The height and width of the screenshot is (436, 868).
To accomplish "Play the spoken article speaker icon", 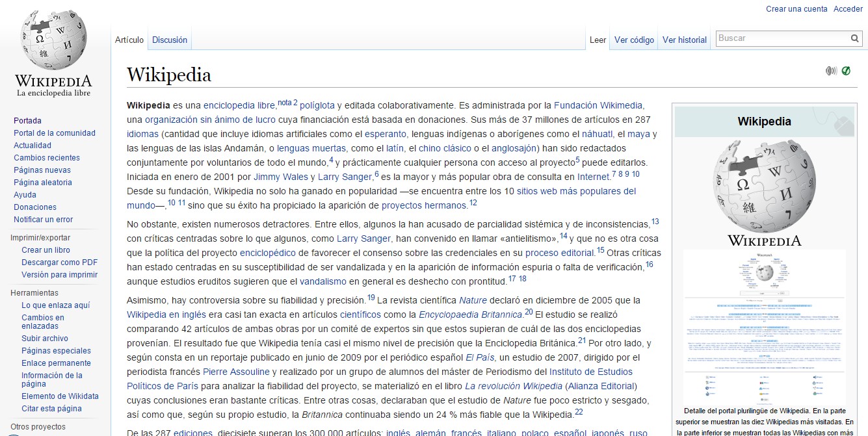I will point(831,71).
